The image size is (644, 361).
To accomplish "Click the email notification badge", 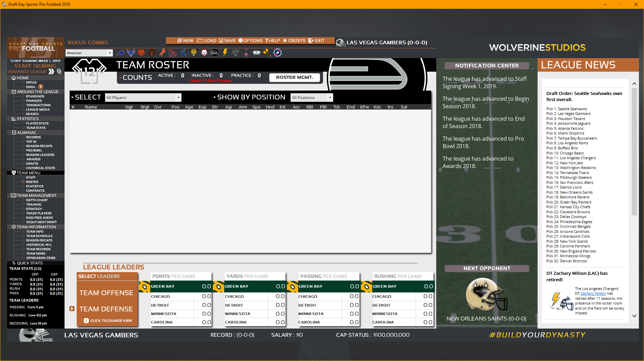I will 41,87.
